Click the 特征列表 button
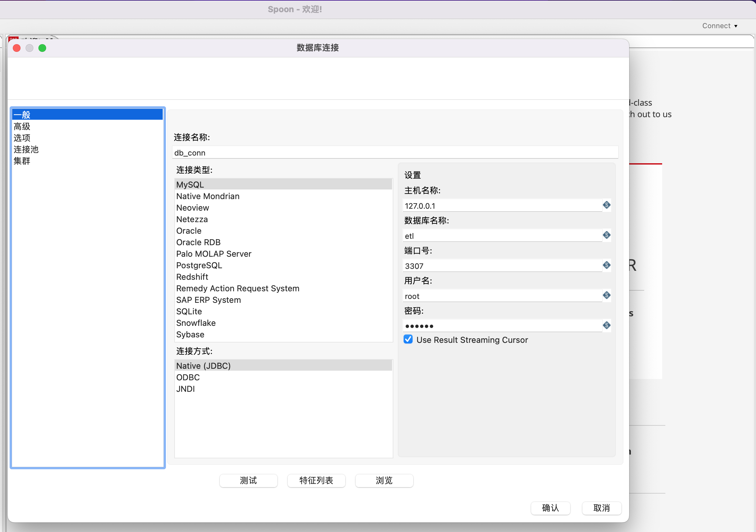This screenshot has width=756, height=532. tap(316, 480)
